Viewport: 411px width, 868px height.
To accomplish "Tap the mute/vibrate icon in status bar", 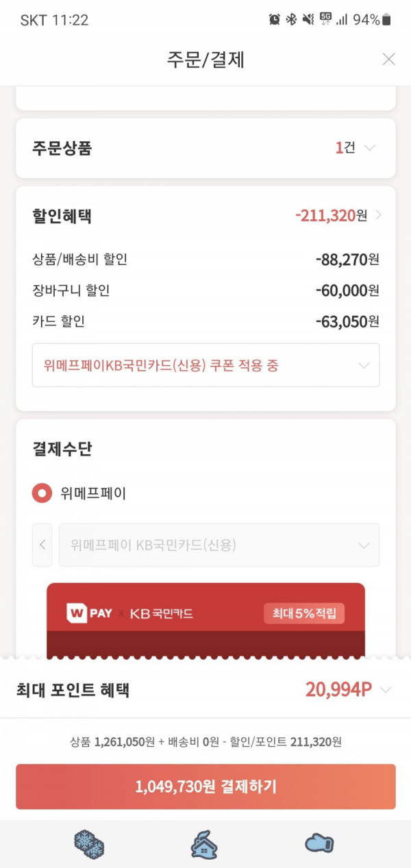I will coord(308,20).
